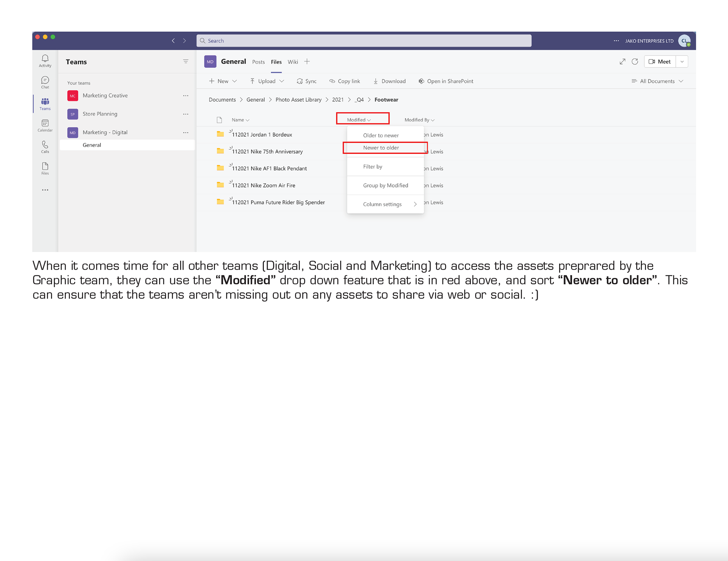This screenshot has height=561, width=728.
Task: Open the CL profile avatar
Action: [x=684, y=41]
